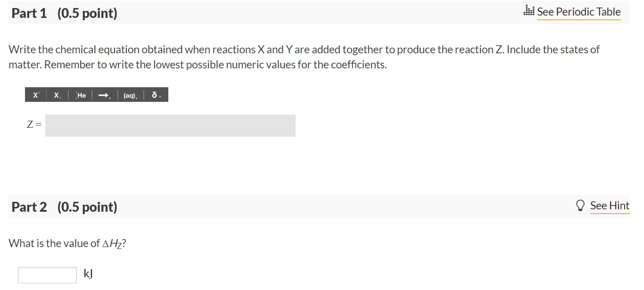Focus the Z equation answer field
The image size is (644, 290).
[x=170, y=125]
